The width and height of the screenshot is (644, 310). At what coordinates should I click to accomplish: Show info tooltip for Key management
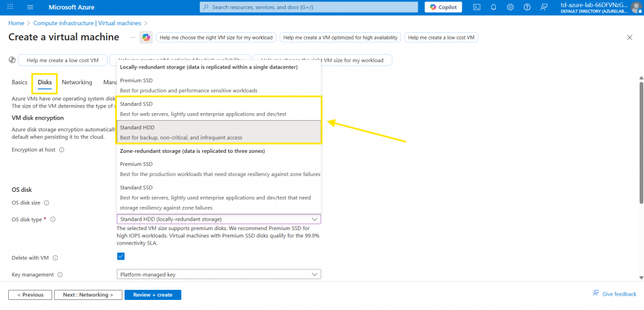(60, 275)
